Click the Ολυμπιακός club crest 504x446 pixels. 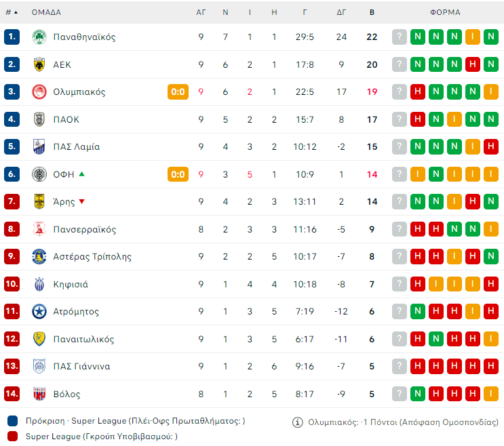[39, 92]
